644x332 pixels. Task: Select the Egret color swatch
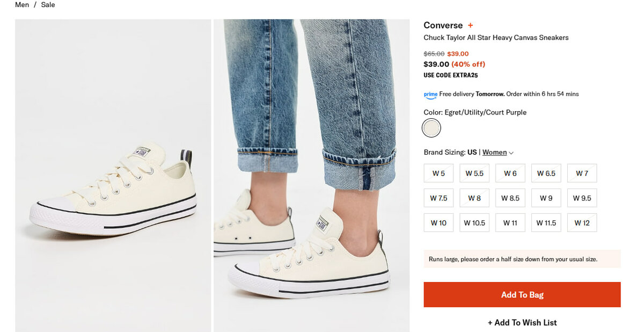tap(431, 128)
